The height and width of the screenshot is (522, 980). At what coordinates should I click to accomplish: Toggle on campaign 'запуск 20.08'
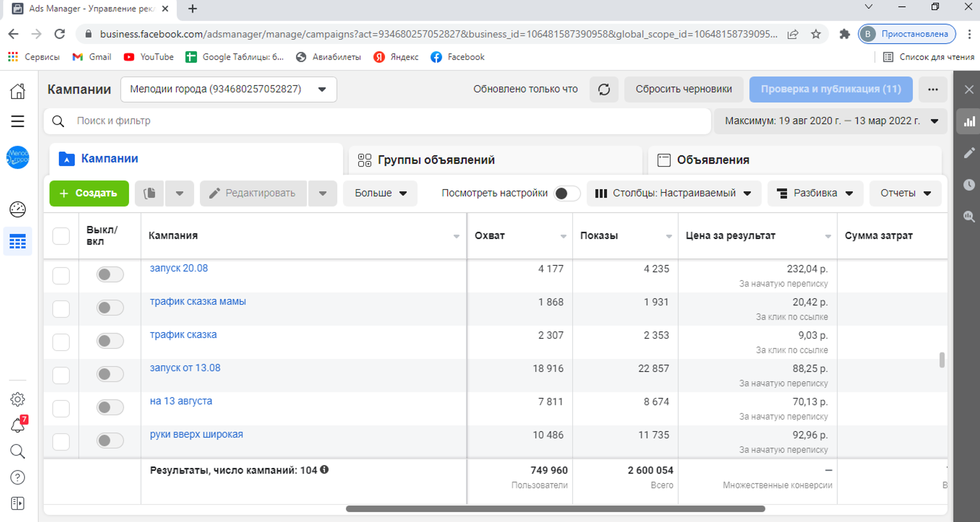click(110, 274)
